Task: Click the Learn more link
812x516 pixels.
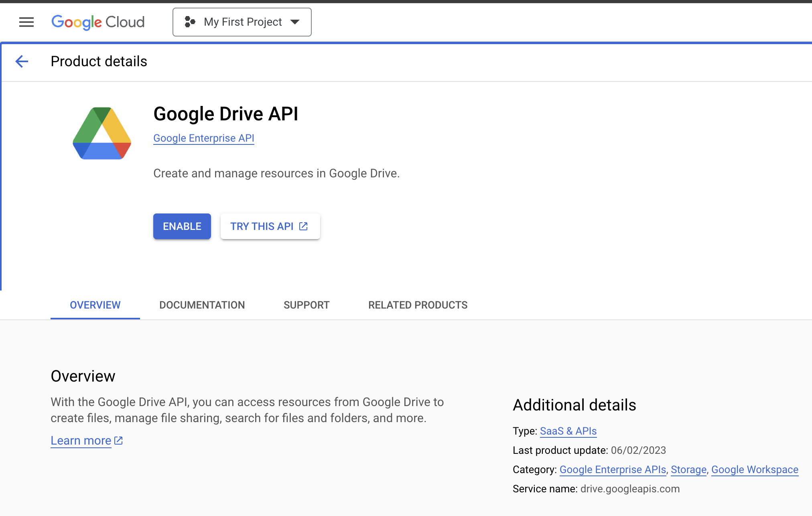Action: coord(81,440)
